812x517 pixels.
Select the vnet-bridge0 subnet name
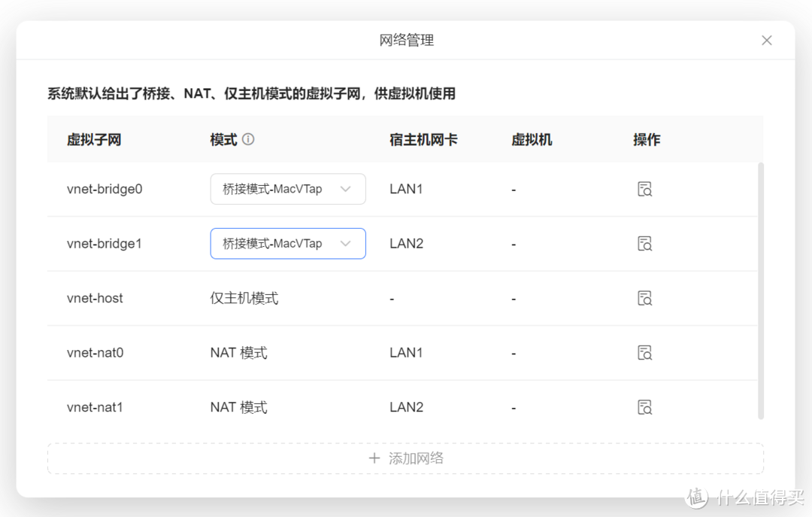[x=105, y=190]
